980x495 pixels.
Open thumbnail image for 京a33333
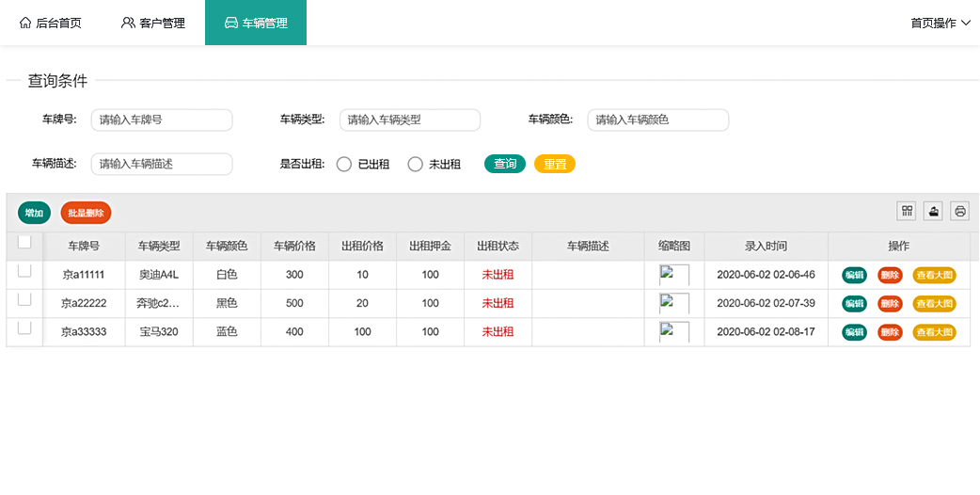(x=673, y=331)
